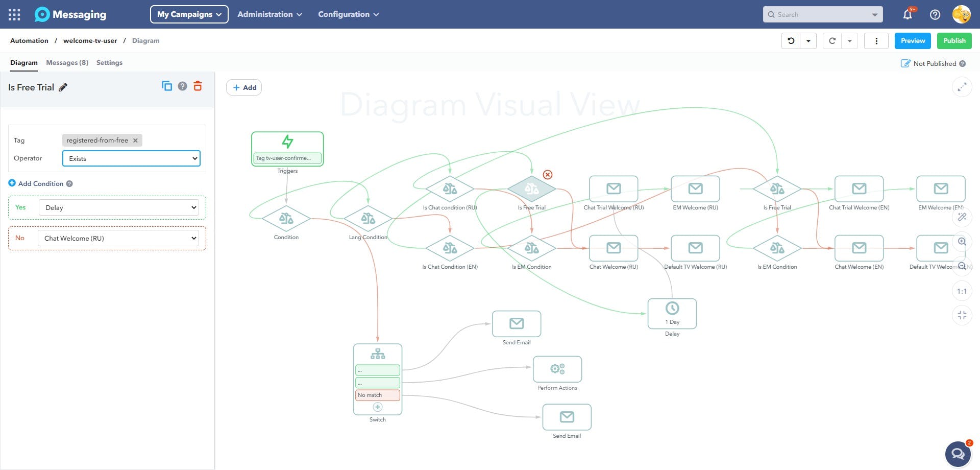Select the Triggers lightning node
980x470 pixels.
pos(287,141)
